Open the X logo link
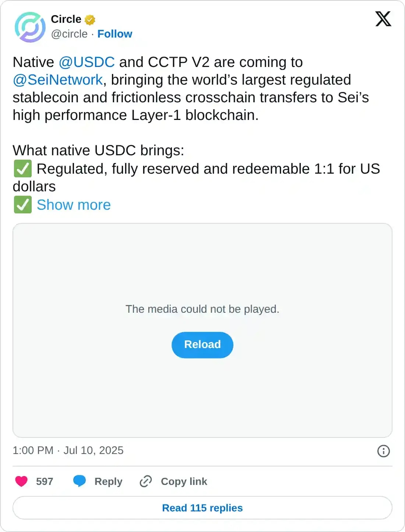The height and width of the screenshot is (532, 405). pyautogui.click(x=383, y=19)
